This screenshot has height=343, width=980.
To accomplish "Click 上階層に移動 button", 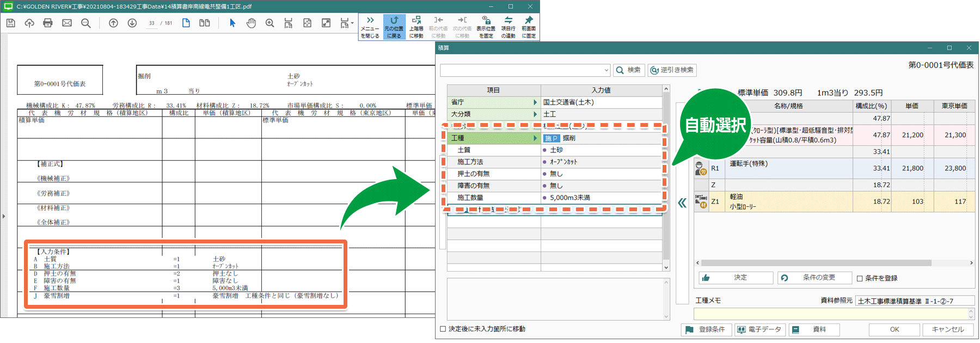I will 416,27.
